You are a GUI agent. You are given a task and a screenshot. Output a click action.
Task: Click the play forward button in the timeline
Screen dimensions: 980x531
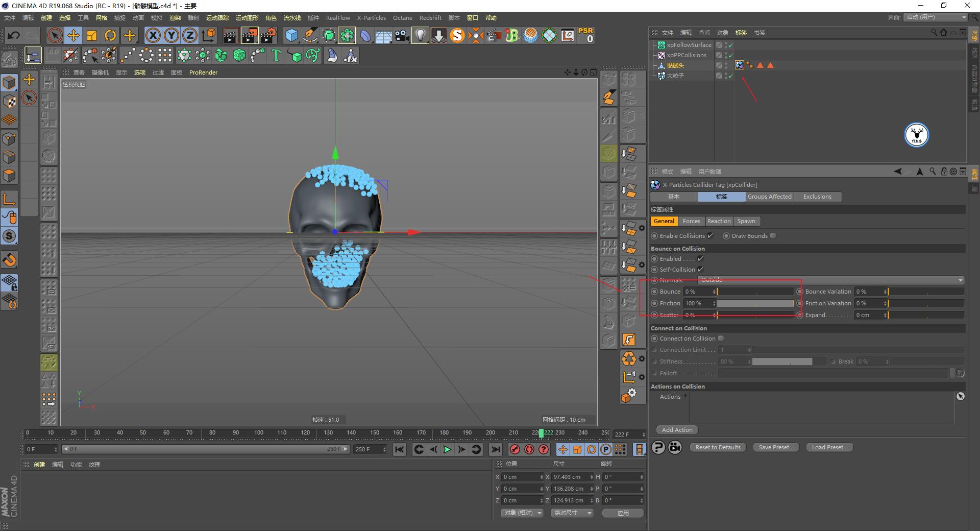pyautogui.click(x=447, y=449)
